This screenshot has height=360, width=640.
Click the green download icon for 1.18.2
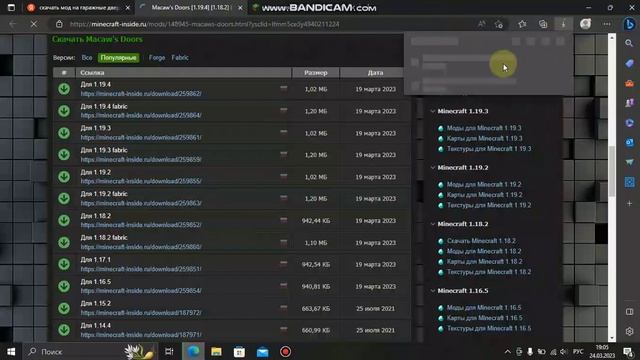64,220
